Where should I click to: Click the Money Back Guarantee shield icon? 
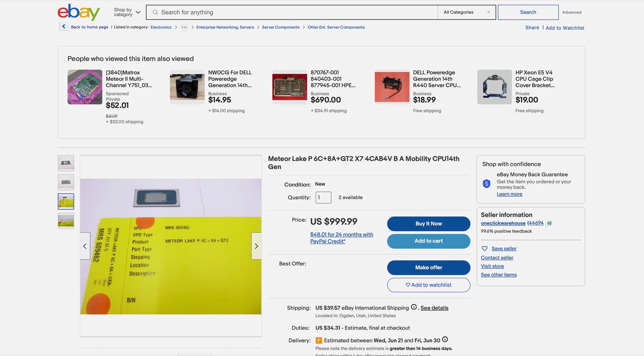[x=486, y=184]
